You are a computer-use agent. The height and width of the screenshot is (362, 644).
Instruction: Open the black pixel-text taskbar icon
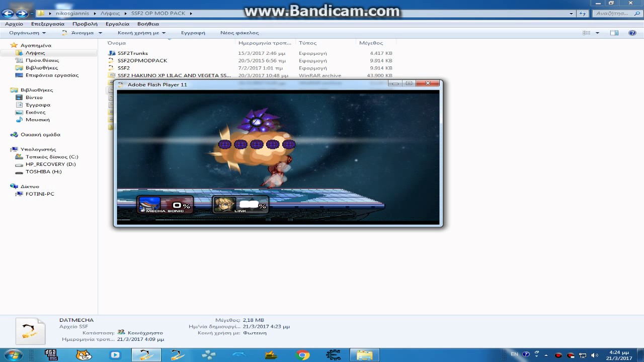tap(51, 355)
